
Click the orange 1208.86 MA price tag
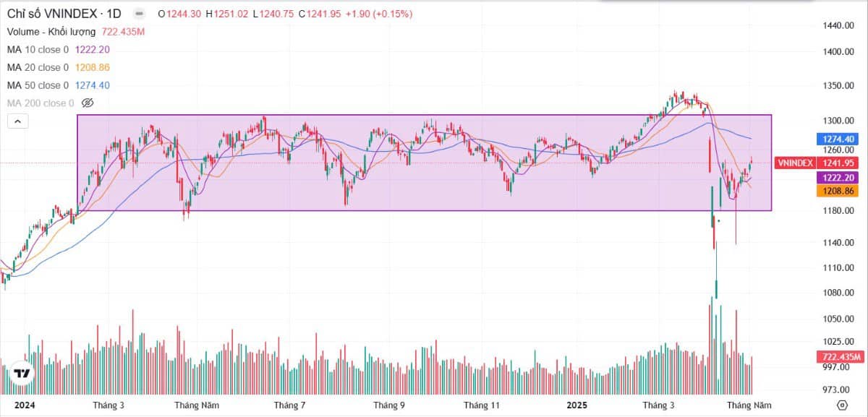click(x=838, y=191)
